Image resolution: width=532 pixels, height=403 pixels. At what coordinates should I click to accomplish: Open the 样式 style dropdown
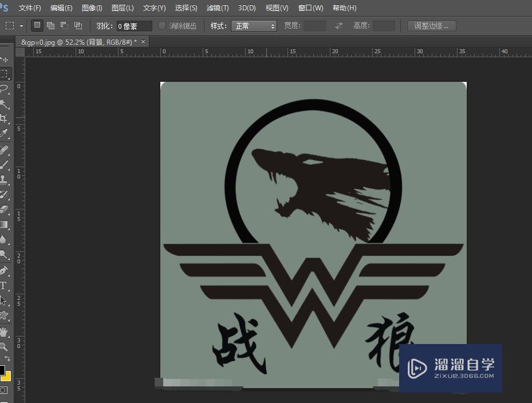[254, 26]
